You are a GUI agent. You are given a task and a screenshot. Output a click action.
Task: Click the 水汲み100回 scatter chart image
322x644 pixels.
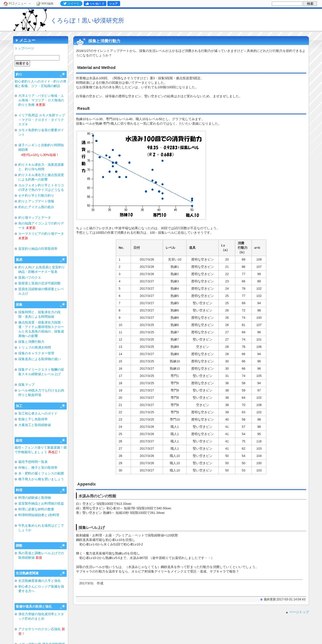[x=141, y=175]
